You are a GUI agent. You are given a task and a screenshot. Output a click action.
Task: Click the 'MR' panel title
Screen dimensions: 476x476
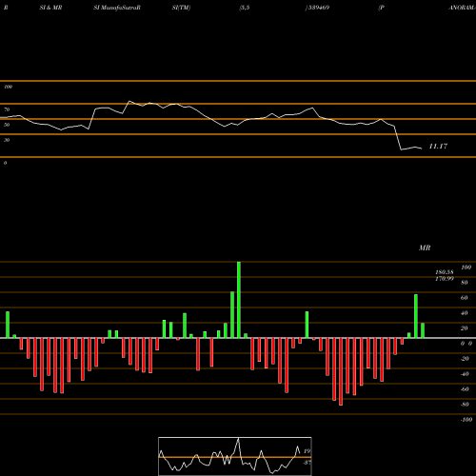pyautogui.click(x=425, y=248)
